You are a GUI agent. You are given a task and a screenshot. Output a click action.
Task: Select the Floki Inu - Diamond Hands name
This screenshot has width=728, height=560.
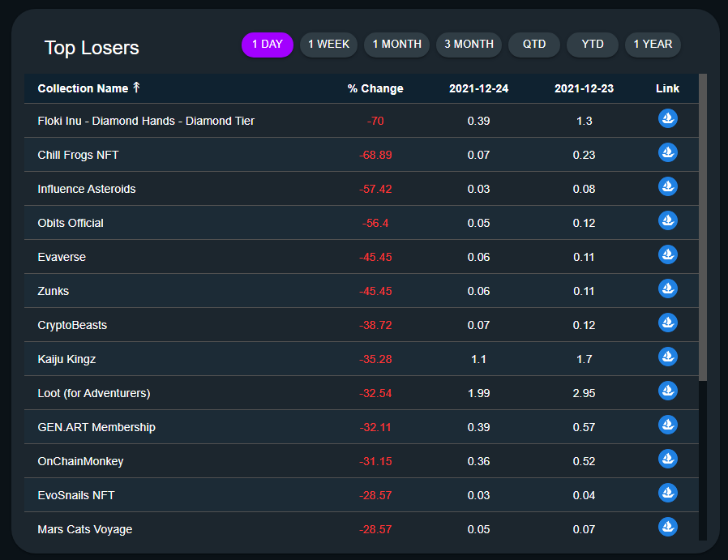pos(146,121)
